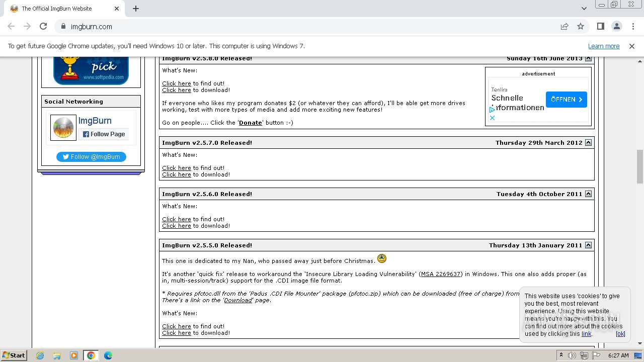
Task: Close The Official ImgBurn Website tab
Action: 117,9
